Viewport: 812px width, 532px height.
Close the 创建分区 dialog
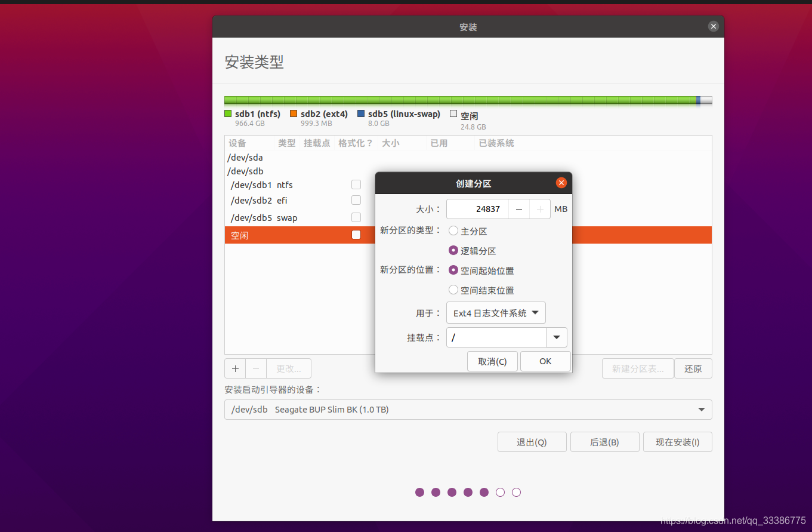561,183
